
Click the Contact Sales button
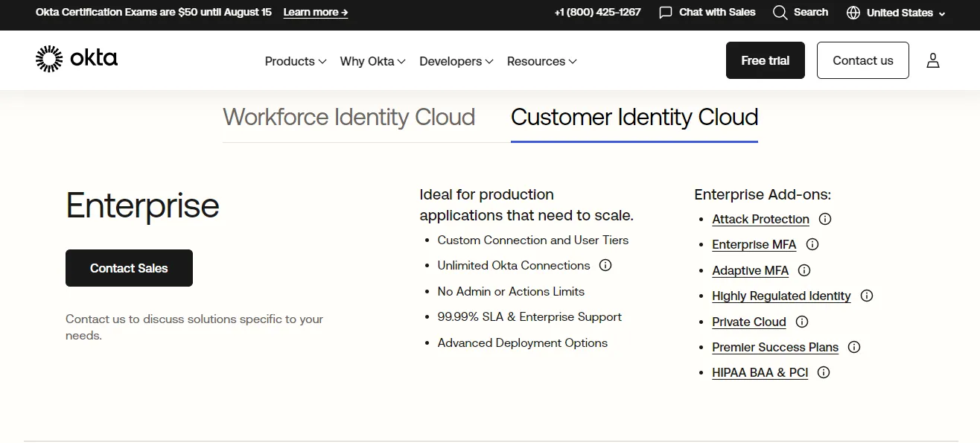coord(129,268)
